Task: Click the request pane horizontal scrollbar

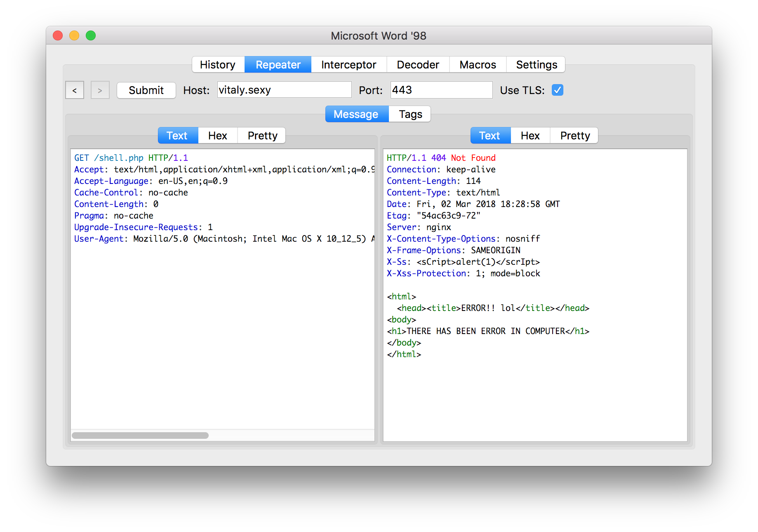Action: (x=140, y=435)
